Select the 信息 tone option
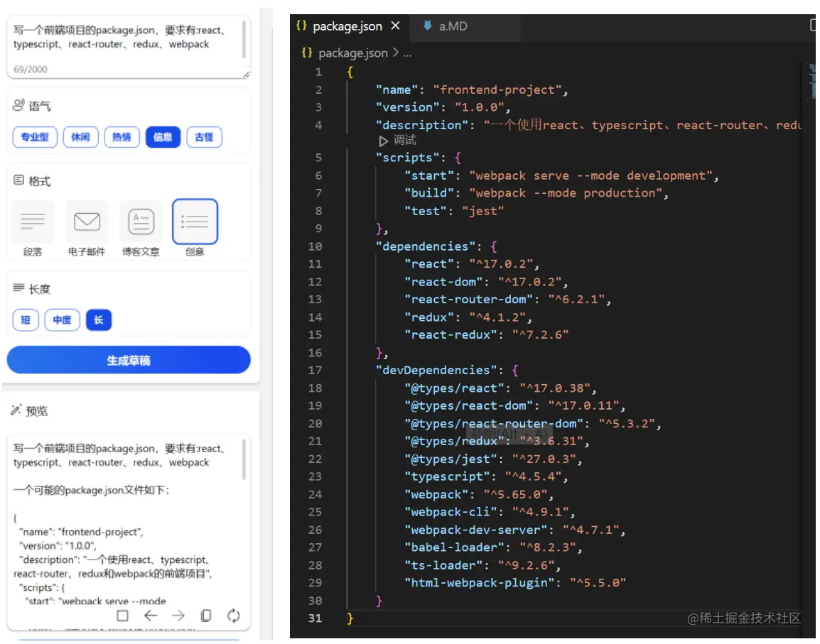This screenshot has height=644, width=820. pyautogui.click(x=163, y=137)
